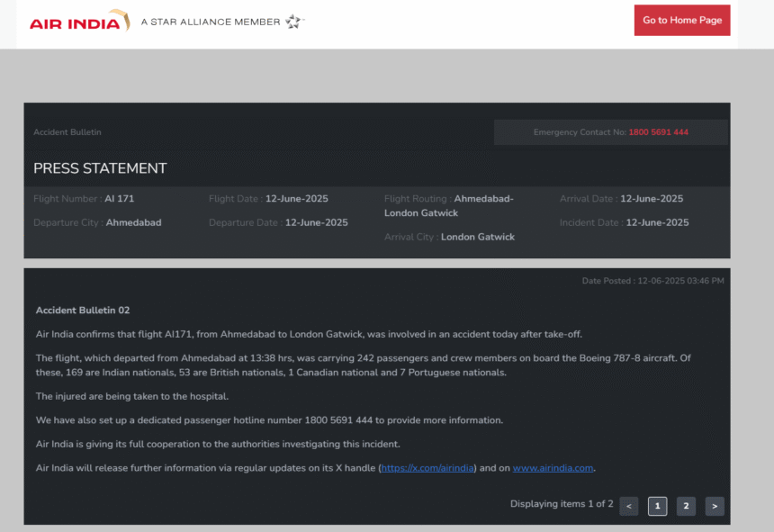Click the Displaying items 1 of 2 text

click(562, 504)
